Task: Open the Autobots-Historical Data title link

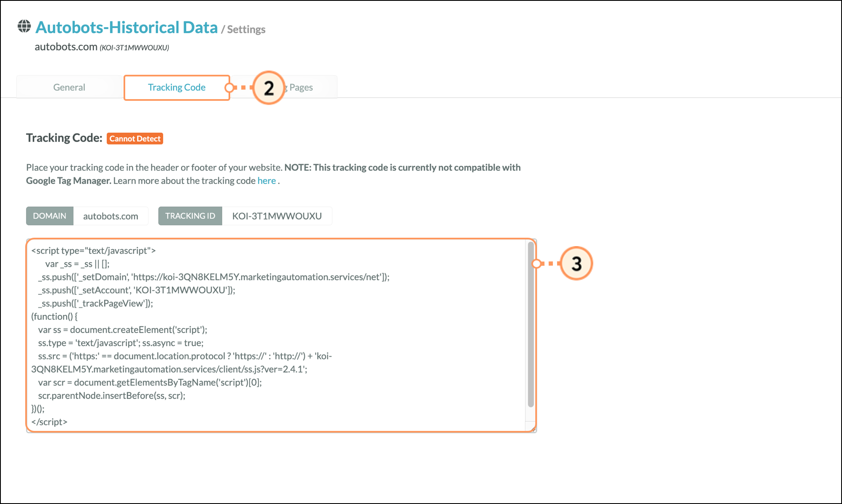Action: 126,27
